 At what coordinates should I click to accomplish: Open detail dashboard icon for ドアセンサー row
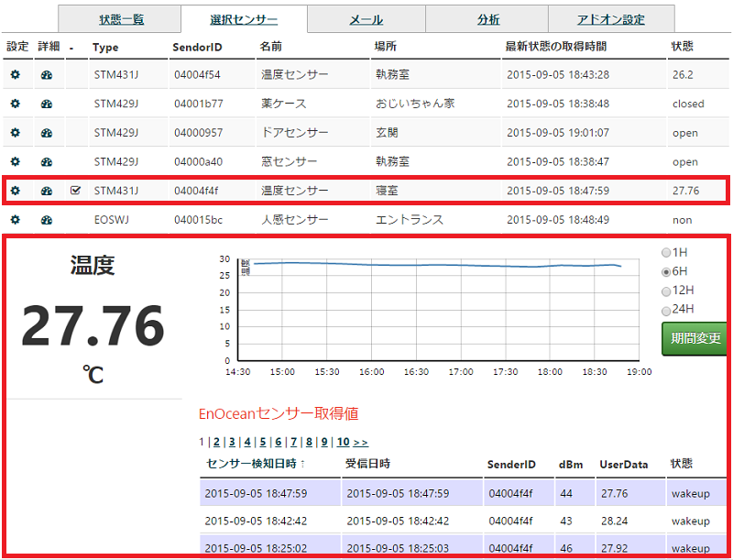pos(47,133)
